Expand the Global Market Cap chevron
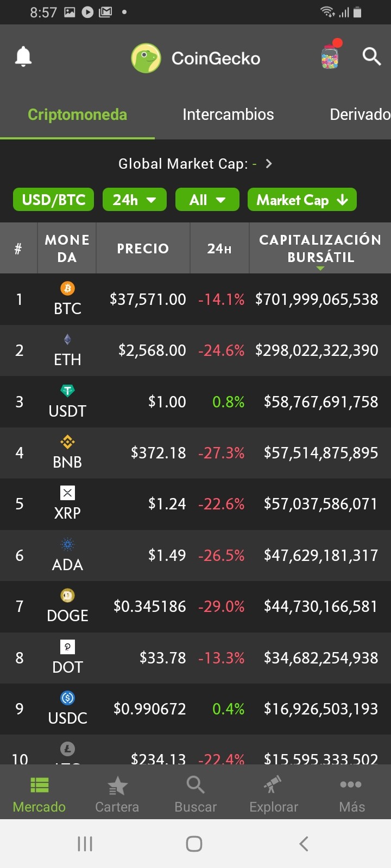 coord(268,164)
